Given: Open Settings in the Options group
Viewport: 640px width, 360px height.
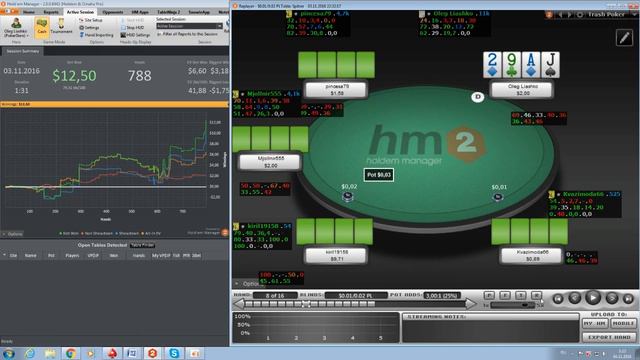Looking at the screenshot, I should [89, 27].
